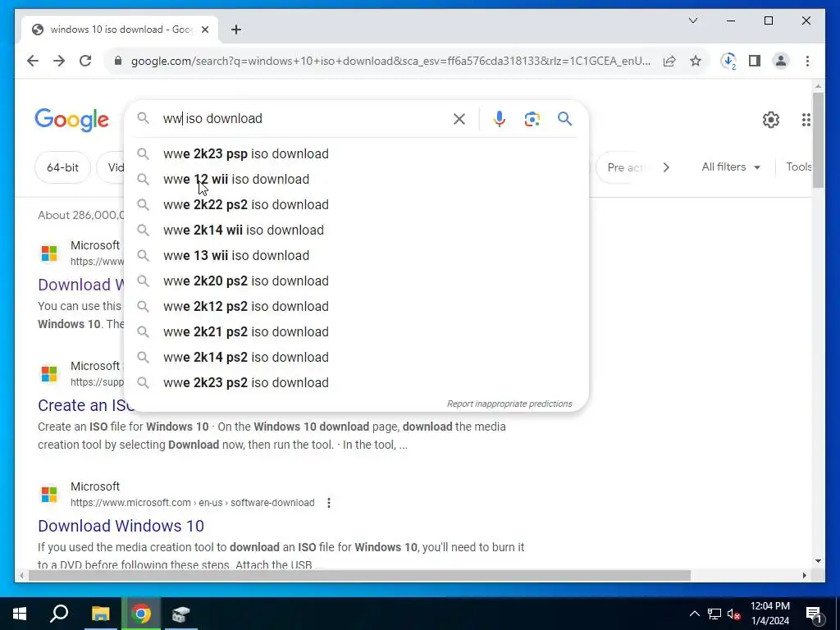Open the Chrome three-dot menu
The image size is (840, 630).
(x=807, y=61)
